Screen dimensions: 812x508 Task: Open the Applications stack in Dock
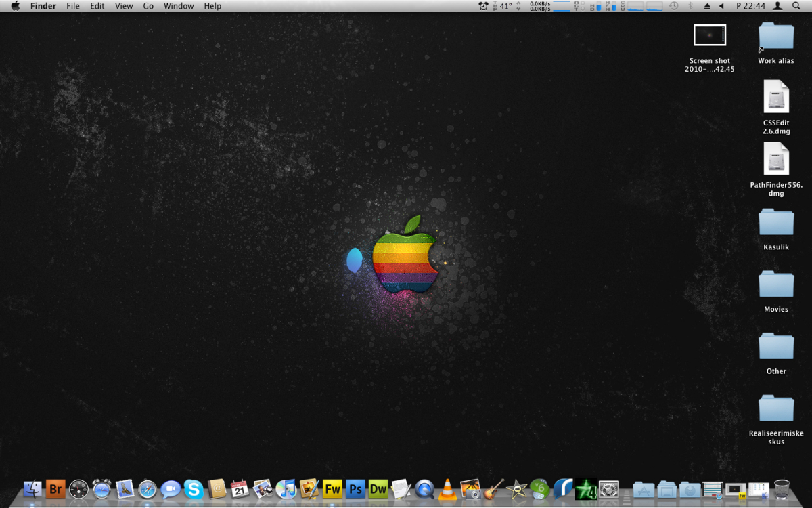[x=644, y=489]
